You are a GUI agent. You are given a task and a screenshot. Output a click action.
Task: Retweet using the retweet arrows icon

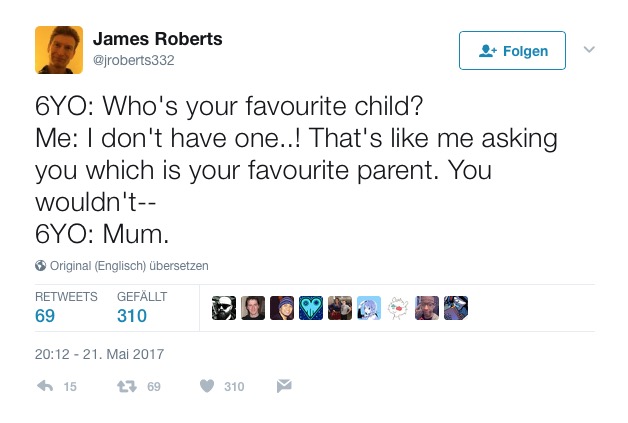click(x=127, y=386)
